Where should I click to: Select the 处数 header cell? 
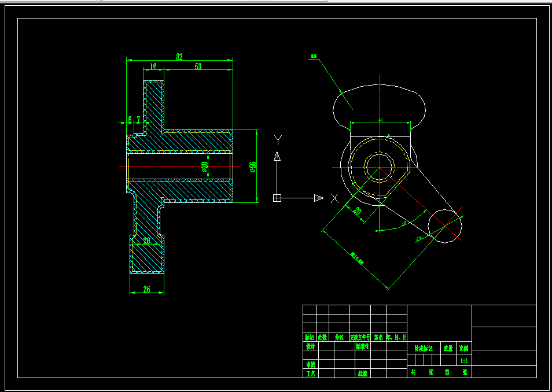pyautogui.click(x=322, y=337)
